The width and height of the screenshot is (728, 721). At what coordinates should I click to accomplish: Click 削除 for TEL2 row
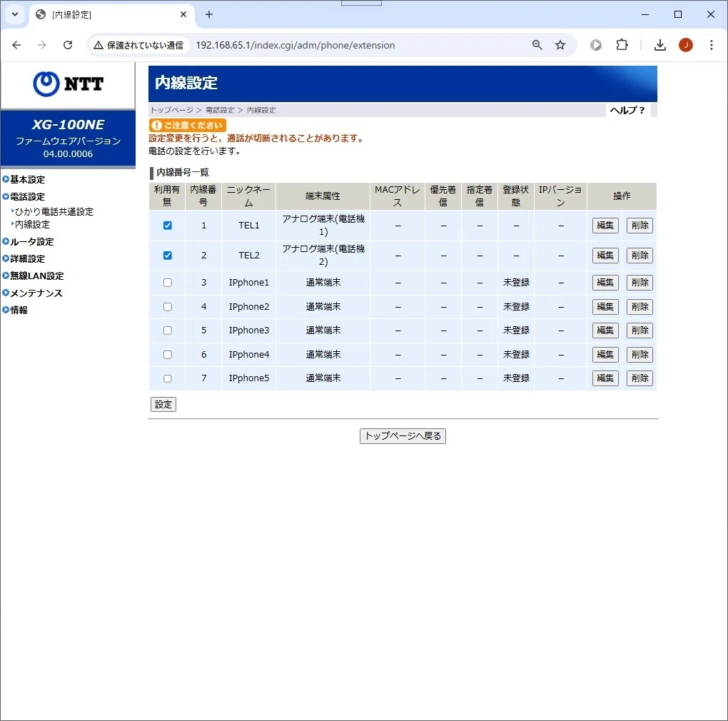639,256
